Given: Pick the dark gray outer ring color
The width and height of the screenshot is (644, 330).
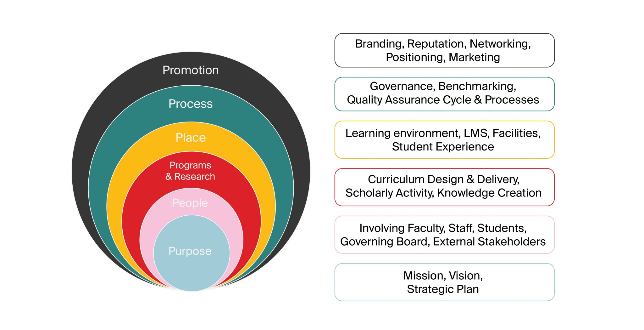Looking at the screenshot, I should click(x=91, y=126).
